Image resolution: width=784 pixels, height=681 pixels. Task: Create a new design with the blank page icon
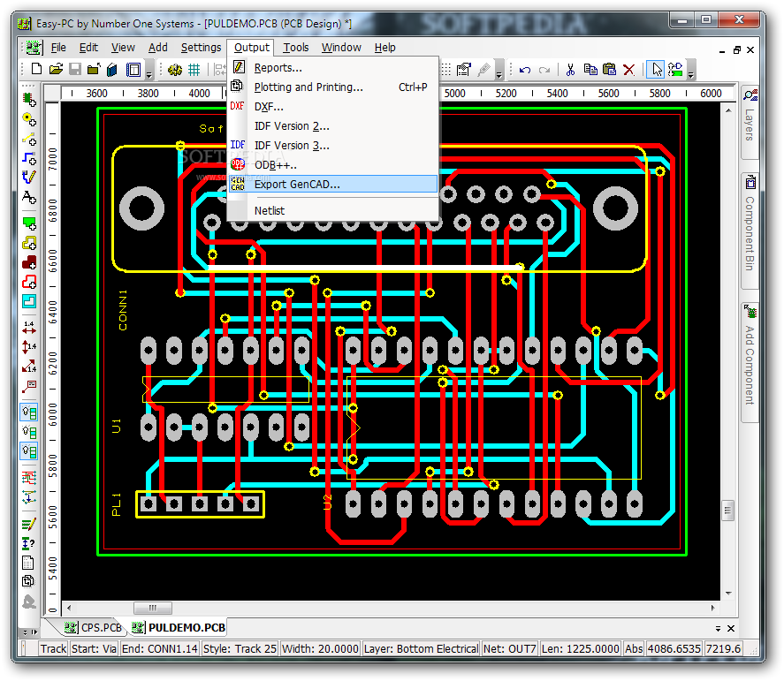click(x=36, y=69)
